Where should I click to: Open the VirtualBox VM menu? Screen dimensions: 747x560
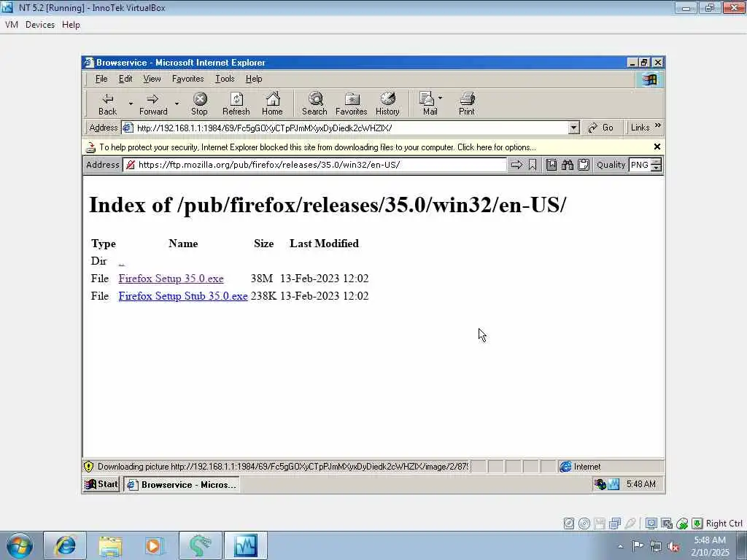click(x=12, y=25)
